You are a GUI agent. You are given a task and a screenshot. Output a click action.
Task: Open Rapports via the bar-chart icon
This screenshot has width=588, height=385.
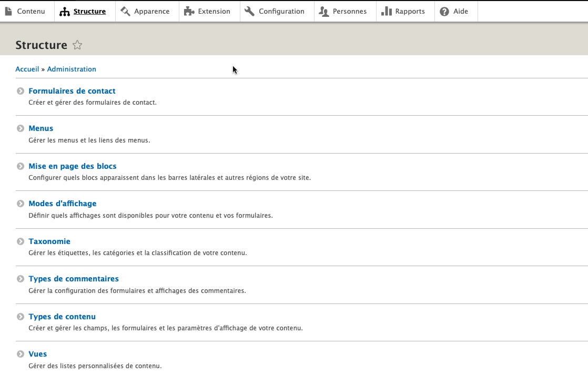point(385,11)
